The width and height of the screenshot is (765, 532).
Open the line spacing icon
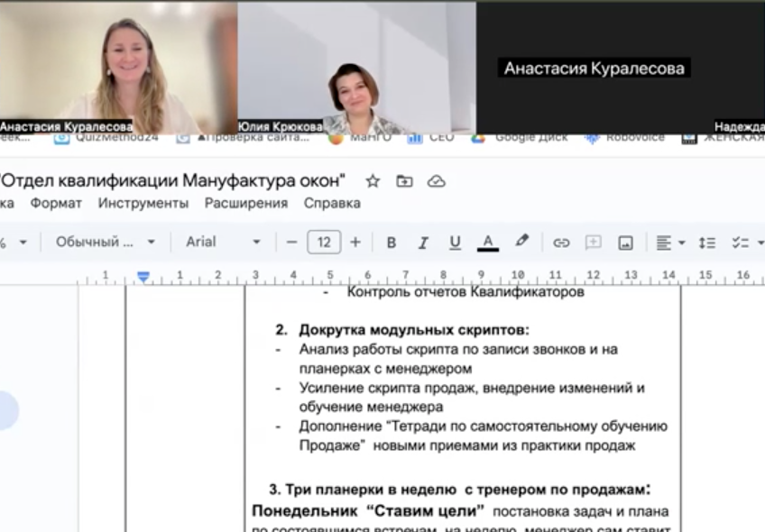pos(708,243)
